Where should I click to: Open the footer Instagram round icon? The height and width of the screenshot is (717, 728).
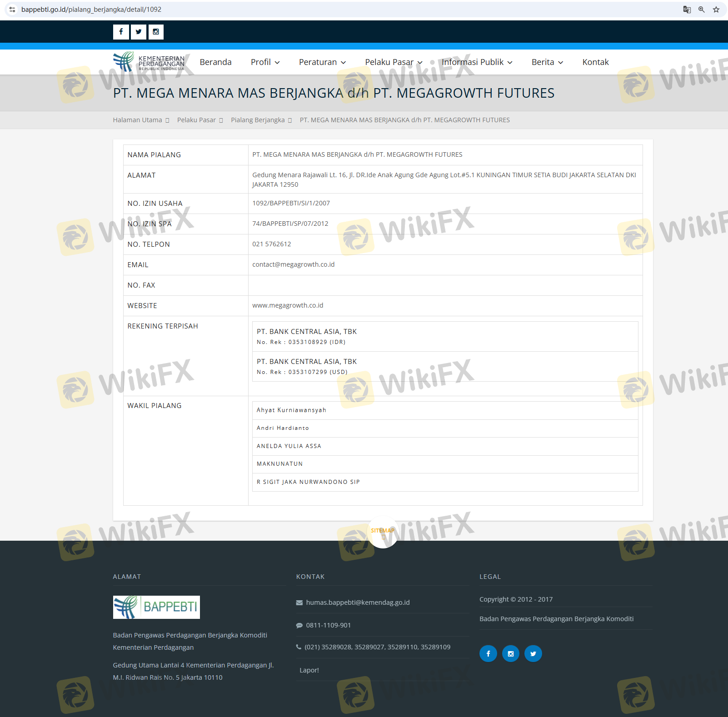tap(511, 653)
